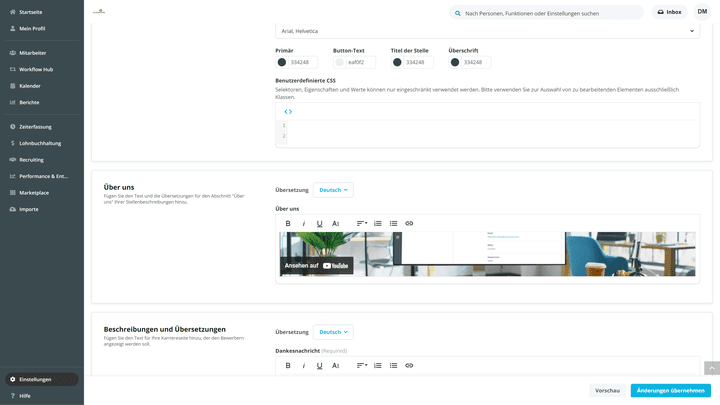Click line 1 of the CSS editor
Screen dimensions: 720x405
click(491, 125)
